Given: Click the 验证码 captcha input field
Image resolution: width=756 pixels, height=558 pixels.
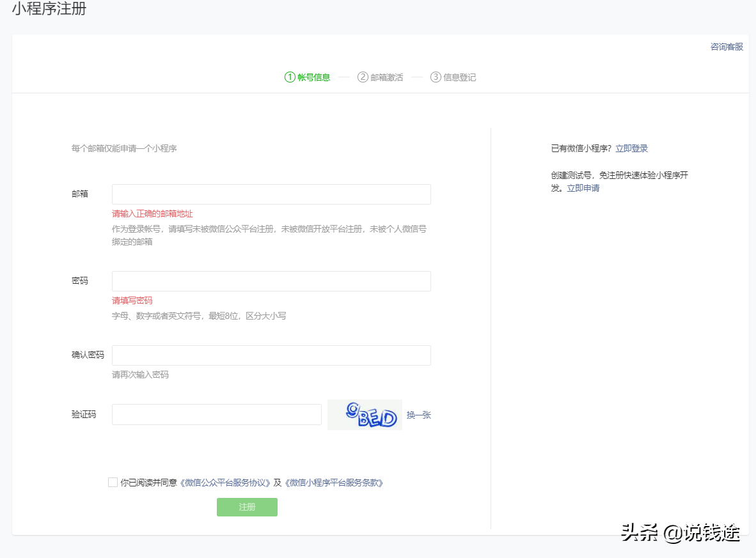Looking at the screenshot, I should tap(216, 414).
